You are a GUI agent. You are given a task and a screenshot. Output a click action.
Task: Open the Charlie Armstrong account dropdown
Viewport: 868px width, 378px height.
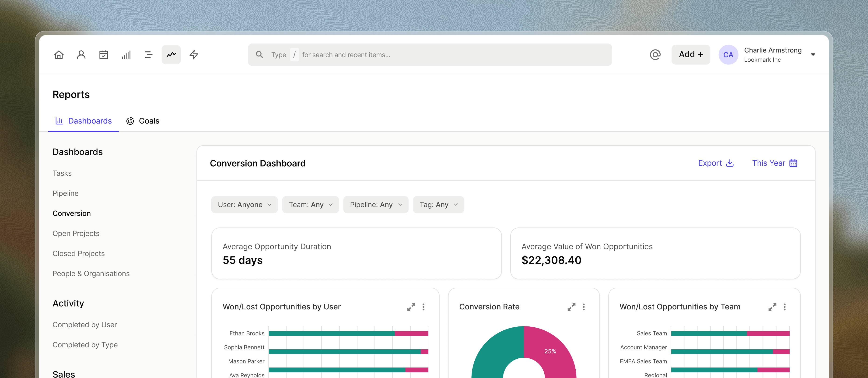(x=813, y=55)
